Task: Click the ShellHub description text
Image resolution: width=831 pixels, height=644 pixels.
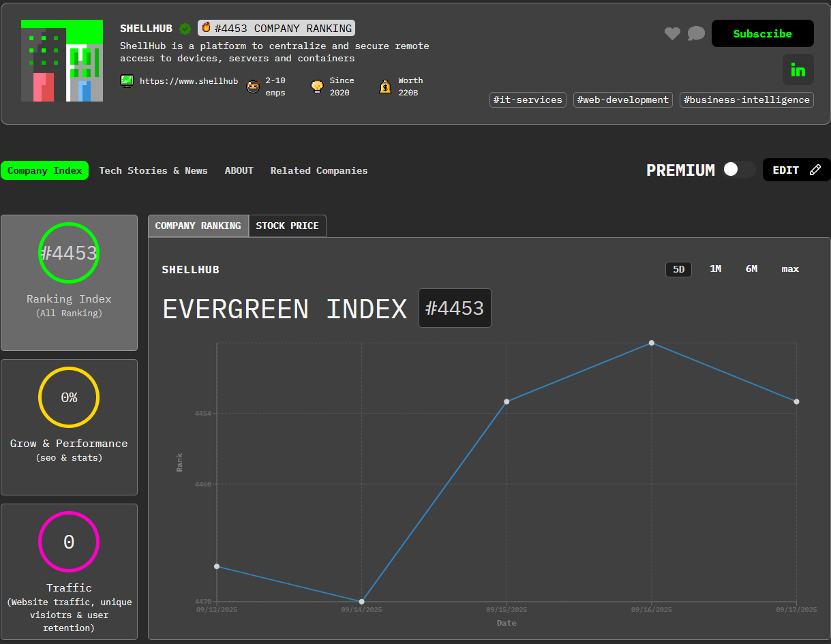Action: tap(275, 52)
